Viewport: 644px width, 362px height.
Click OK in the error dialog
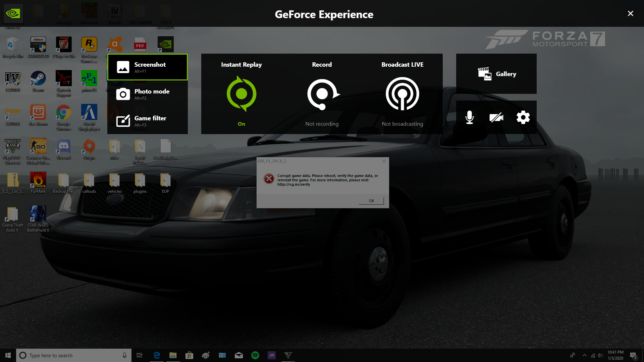tap(371, 201)
